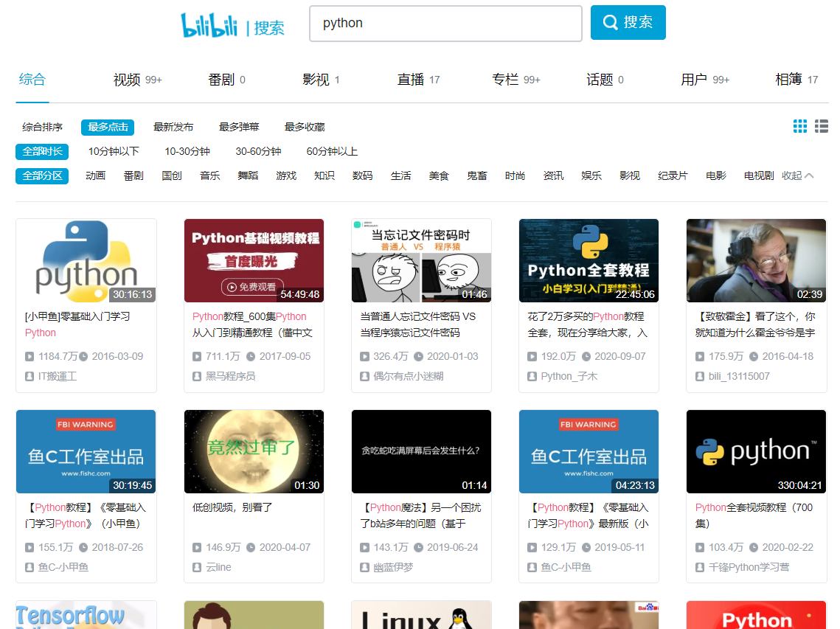This screenshot has width=840, height=629.
Task: Switch to list view layout icon
Action: click(x=822, y=126)
